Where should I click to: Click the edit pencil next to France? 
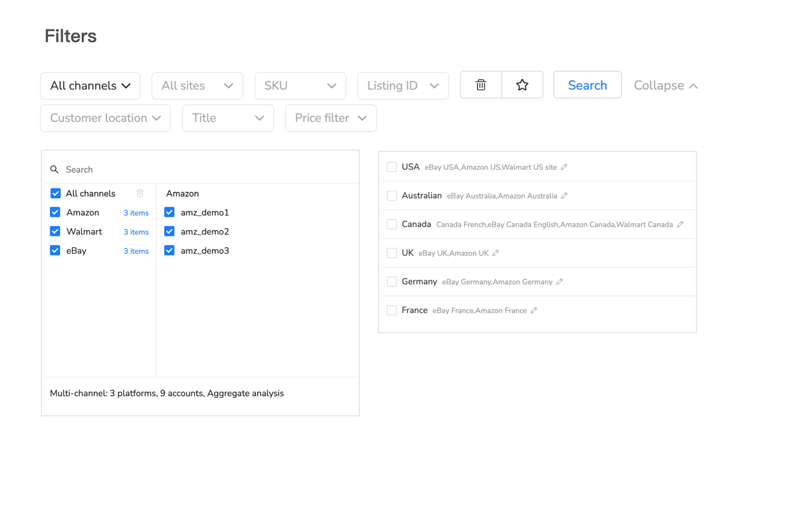coord(534,310)
